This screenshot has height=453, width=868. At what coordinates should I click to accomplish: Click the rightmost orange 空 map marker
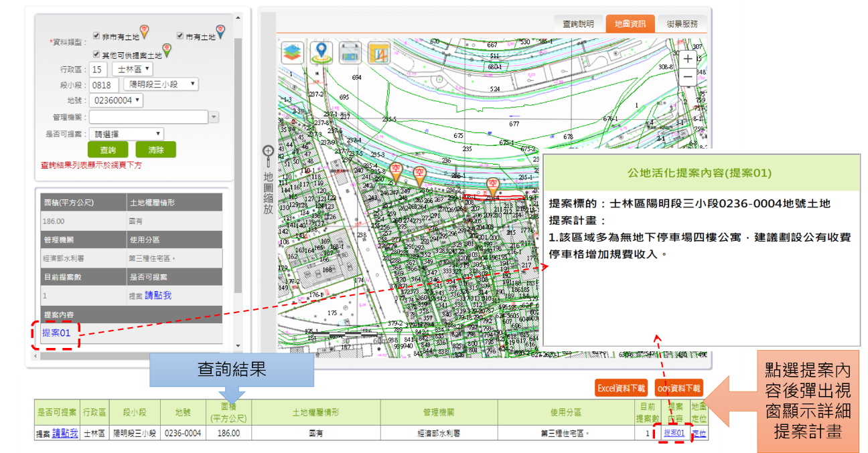[x=493, y=185]
